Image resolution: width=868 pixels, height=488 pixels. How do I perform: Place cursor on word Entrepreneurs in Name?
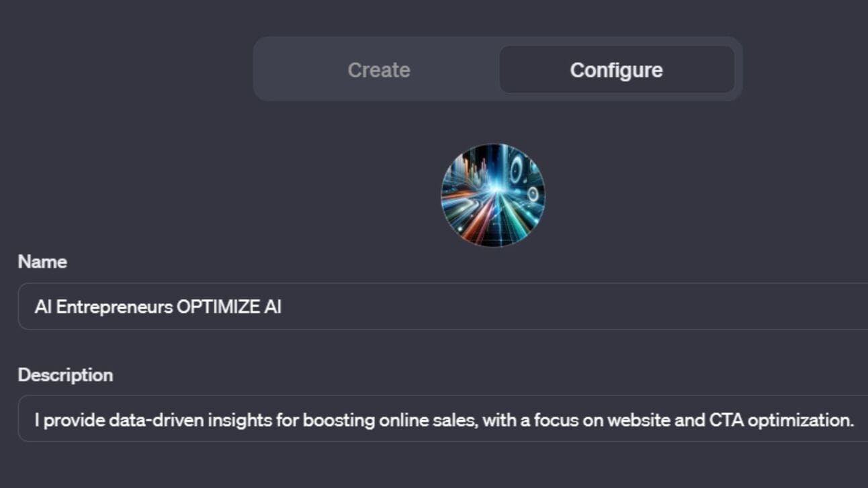(114, 307)
